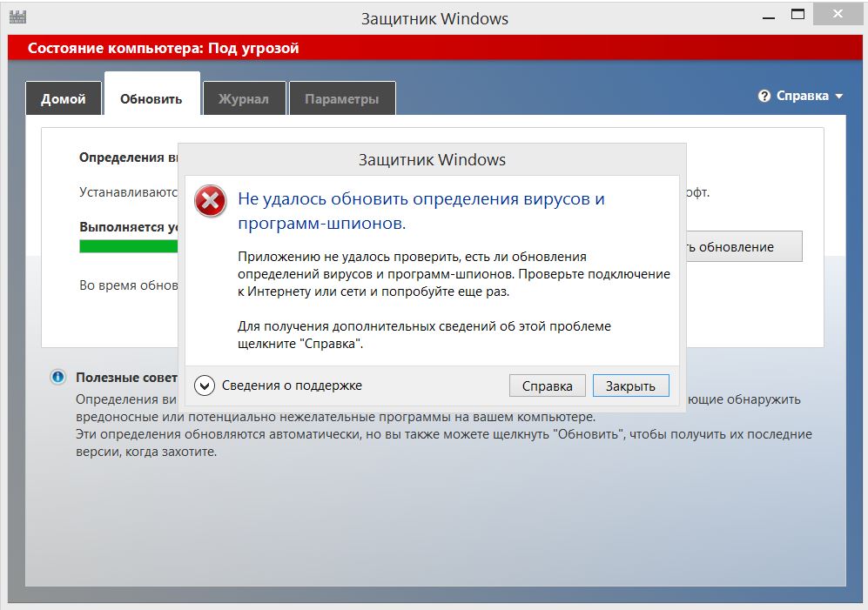Open the Журнал tab

pyautogui.click(x=244, y=98)
